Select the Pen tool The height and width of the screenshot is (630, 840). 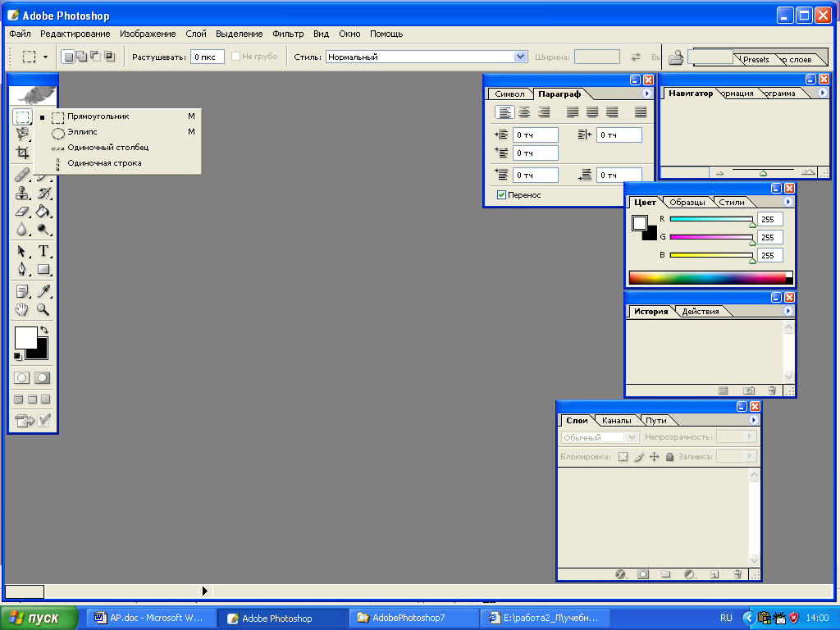tap(22, 269)
